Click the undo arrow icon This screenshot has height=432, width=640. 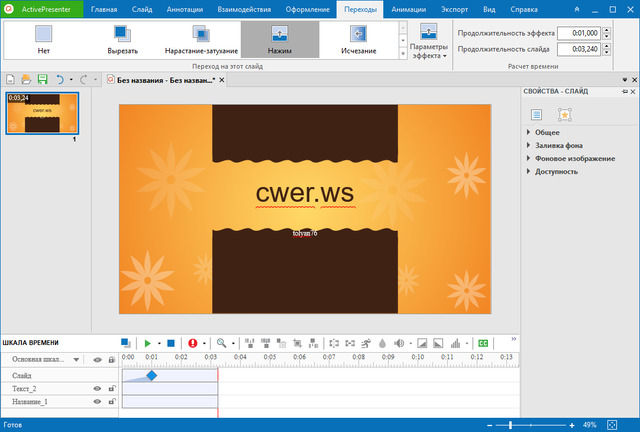coord(61,78)
